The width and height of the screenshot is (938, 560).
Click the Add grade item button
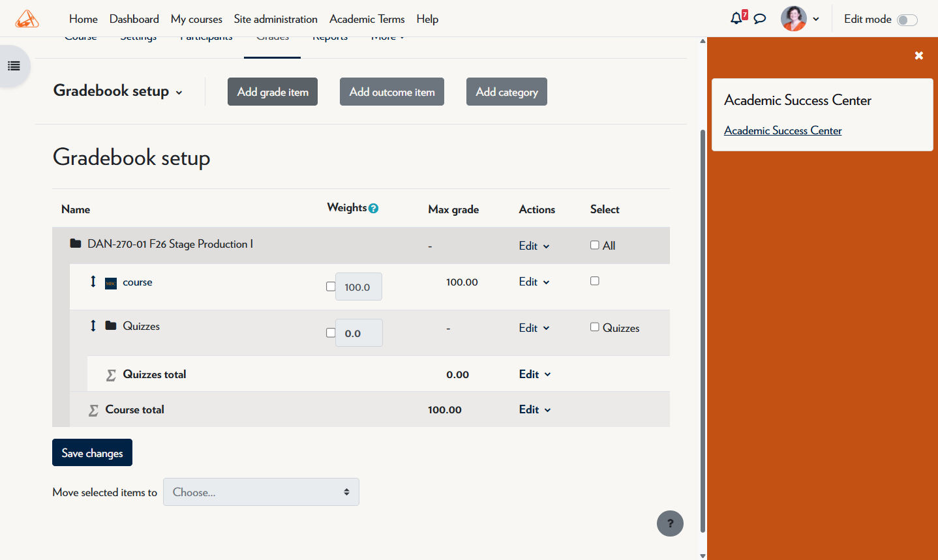pyautogui.click(x=273, y=92)
